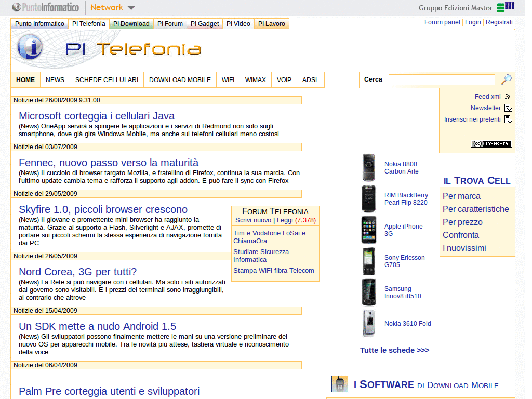Open article Un SDK mette a nudo Android 1.5
The image size is (532, 399).
[x=97, y=326]
